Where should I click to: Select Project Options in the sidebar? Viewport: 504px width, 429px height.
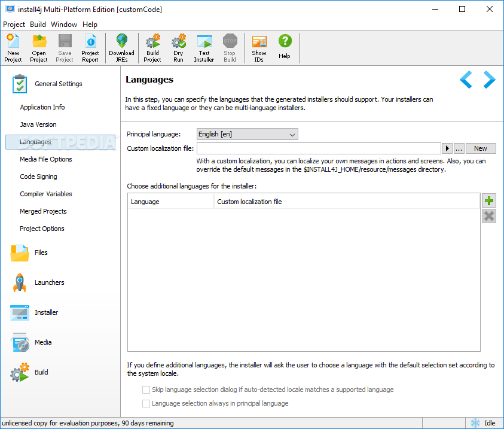pyautogui.click(x=42, y=229)
